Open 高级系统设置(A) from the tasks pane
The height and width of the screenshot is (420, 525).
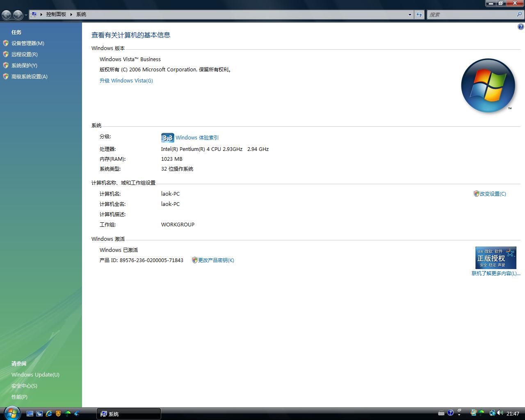(30, 76)
